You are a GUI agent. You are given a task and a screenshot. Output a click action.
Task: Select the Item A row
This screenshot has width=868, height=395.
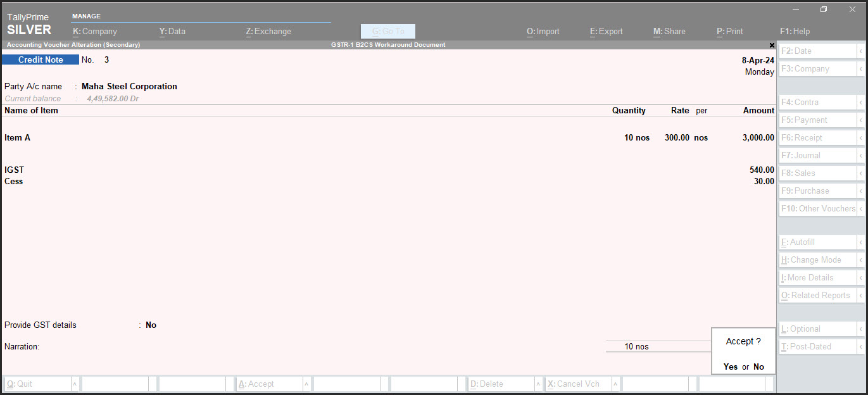[389, 137]
